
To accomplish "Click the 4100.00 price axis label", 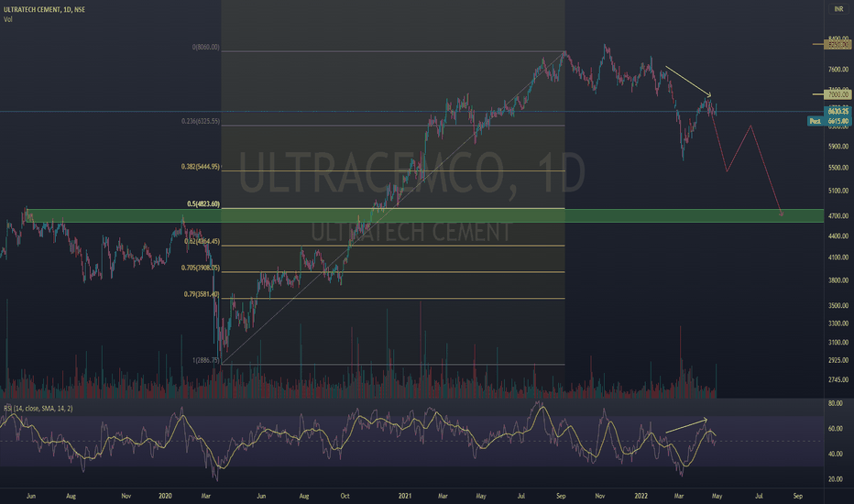I will point(838,257).
